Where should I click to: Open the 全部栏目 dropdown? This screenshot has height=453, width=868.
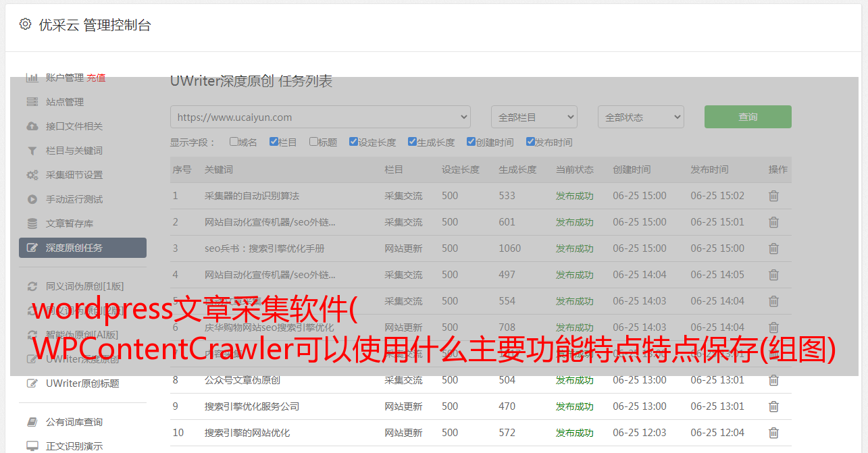point(534,117)
